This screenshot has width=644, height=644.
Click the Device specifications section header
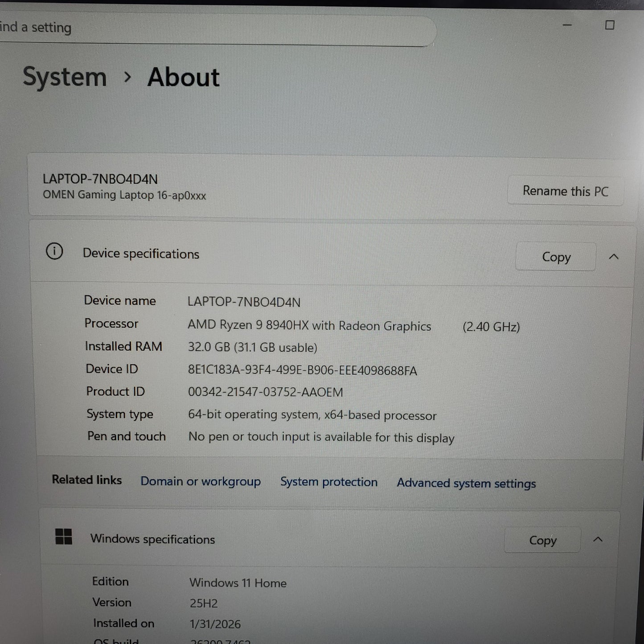pos(332,254)
